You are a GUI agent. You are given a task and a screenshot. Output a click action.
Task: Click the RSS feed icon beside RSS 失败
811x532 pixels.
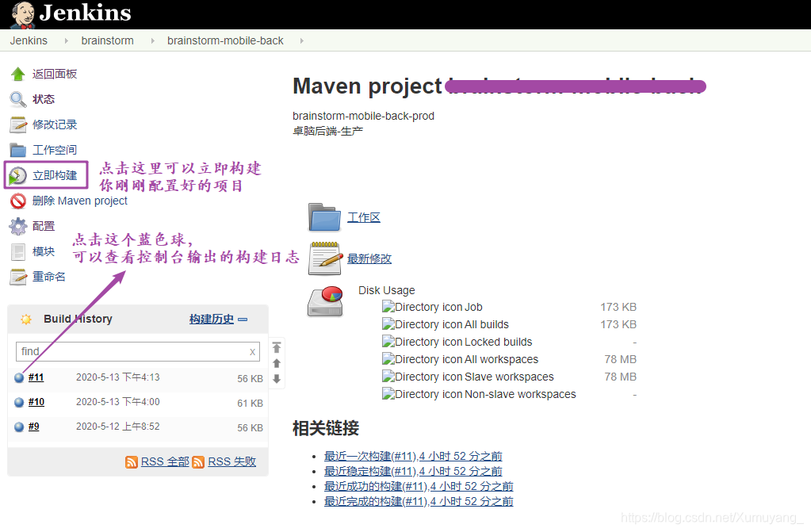pos(198,462)
